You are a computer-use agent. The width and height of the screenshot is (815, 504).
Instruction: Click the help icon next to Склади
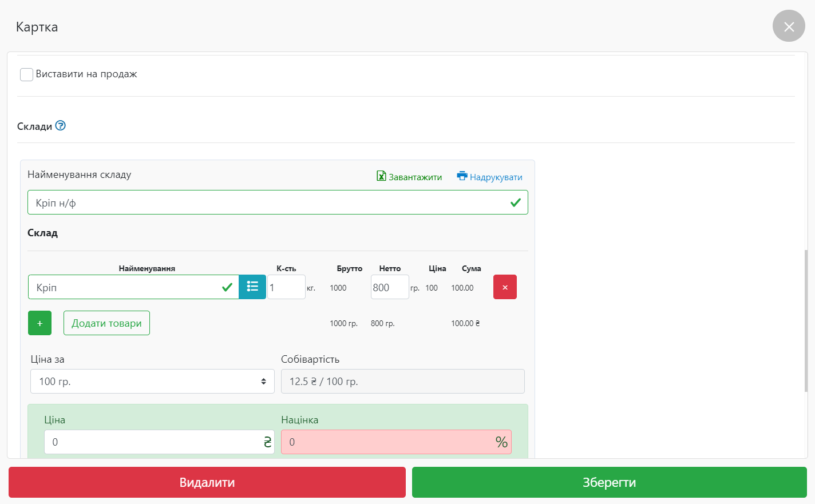[61, 126]
